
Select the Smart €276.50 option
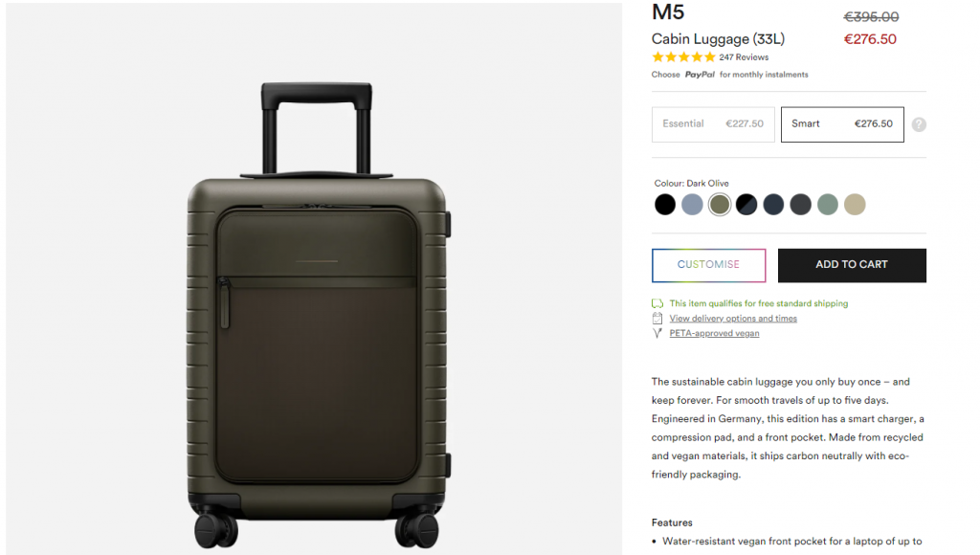point(842,124)
